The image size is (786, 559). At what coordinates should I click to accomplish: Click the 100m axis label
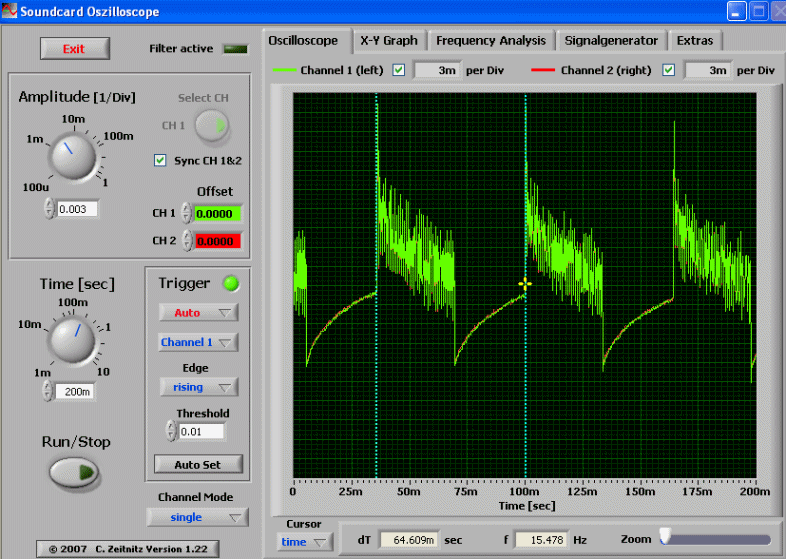tap(524, 491)
